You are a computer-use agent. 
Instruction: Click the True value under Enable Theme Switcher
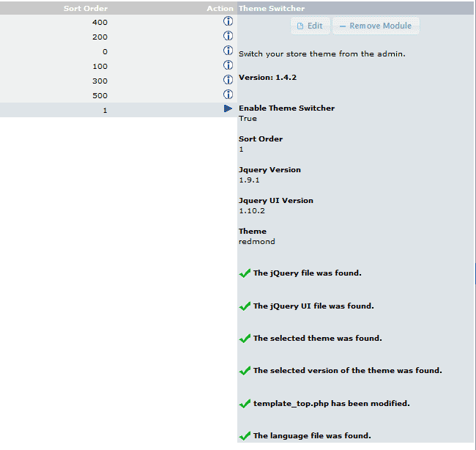248,119
